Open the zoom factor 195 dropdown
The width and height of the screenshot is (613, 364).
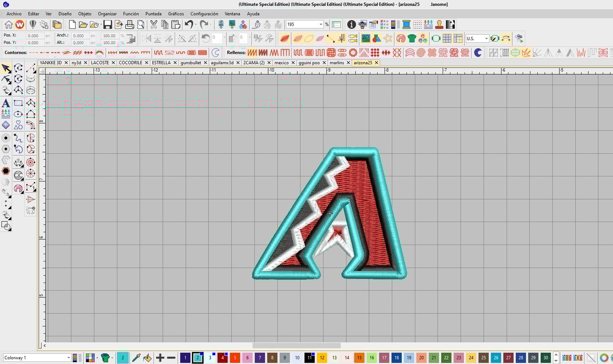point(321,25)
